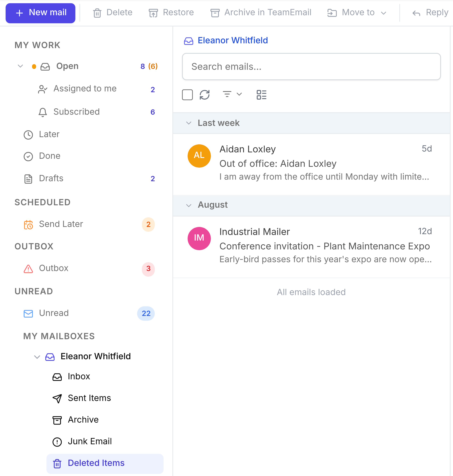The image size is (453, 476).
Task: Open the Open work inbox
Action: [67, 66]
